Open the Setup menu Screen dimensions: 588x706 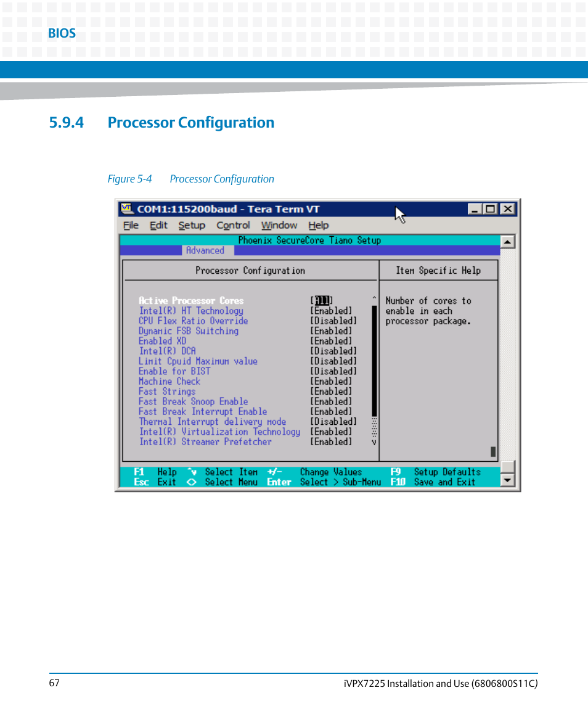pos(191,225)
